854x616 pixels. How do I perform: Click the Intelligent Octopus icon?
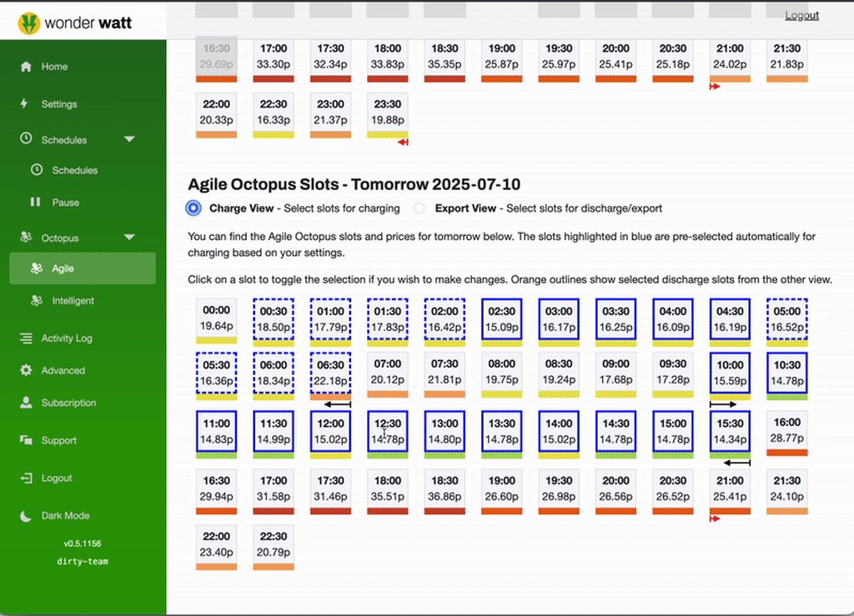[36, 301]
